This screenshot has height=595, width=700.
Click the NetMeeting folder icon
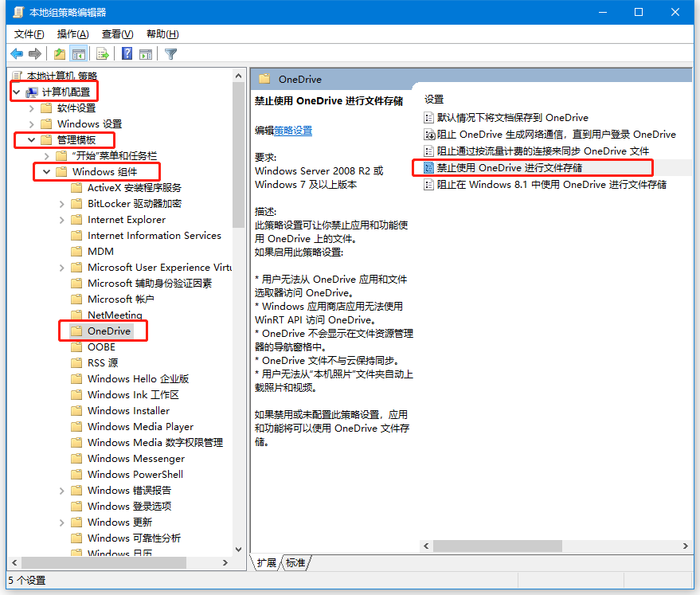(76, 315)
